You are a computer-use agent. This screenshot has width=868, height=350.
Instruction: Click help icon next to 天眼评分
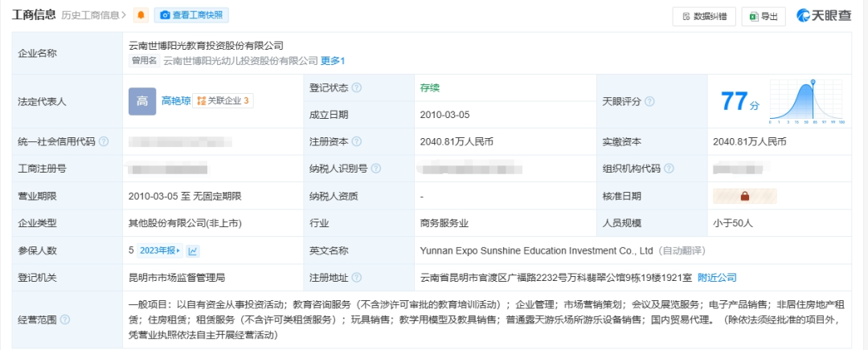click(650, 102)
